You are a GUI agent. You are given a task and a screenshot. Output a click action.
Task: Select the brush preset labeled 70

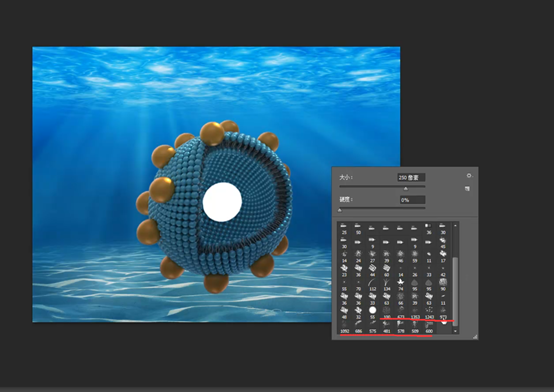pos(358,285)
